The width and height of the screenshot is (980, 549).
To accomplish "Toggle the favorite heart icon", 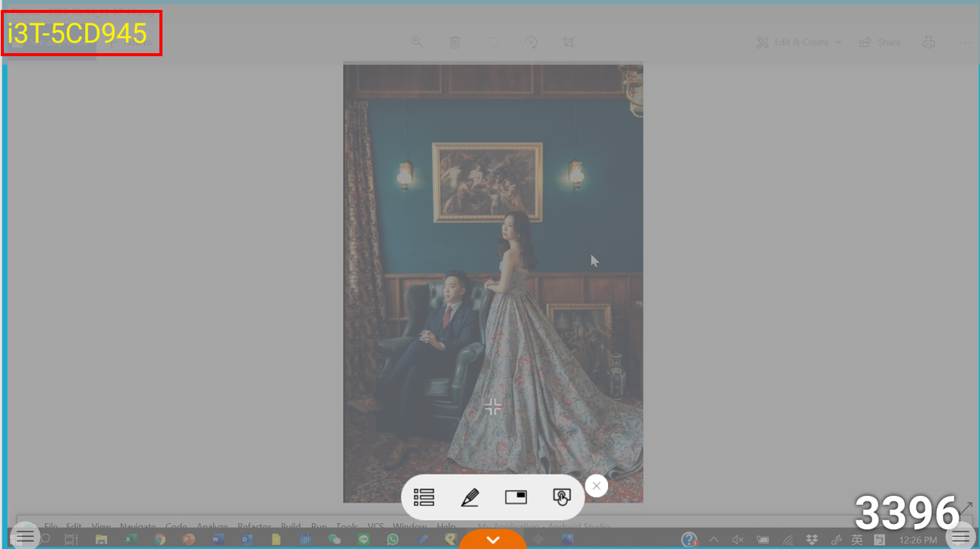I will 493,43.
